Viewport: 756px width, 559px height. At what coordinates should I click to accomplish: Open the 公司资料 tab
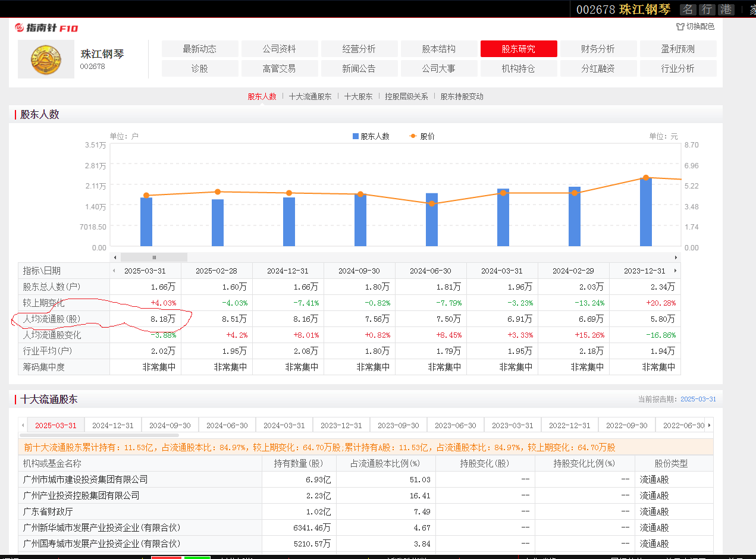click(x=280, y=49)
